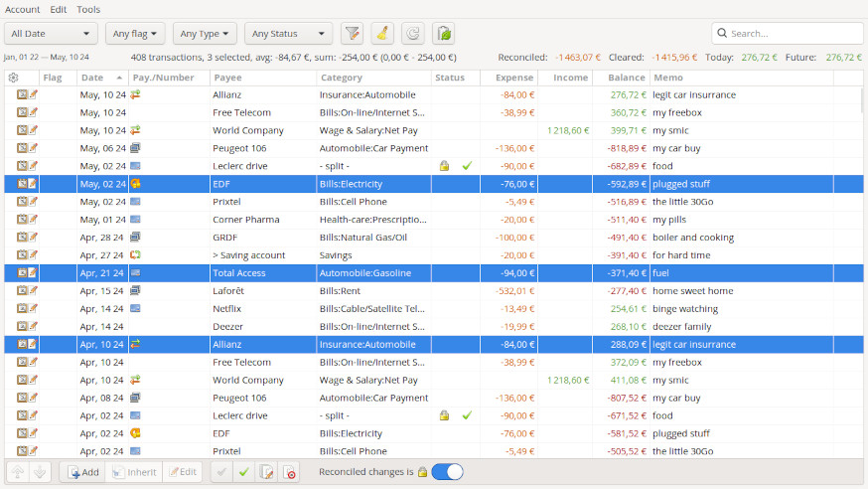
Task: Click the broom clear filter icon
Action: click(382, 34)
